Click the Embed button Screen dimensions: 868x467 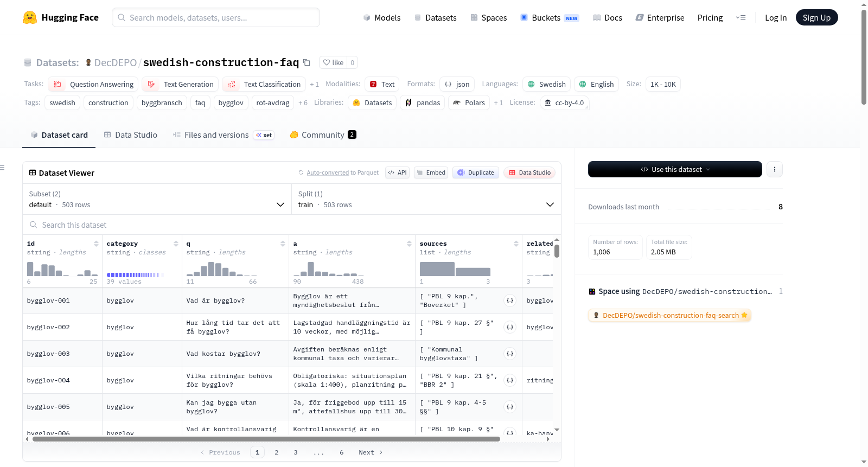(431, 172)
